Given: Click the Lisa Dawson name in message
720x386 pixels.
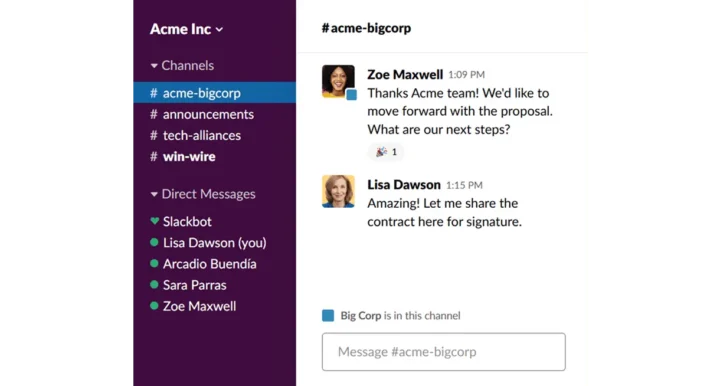Looking at the screenshot, I should 404,185.
